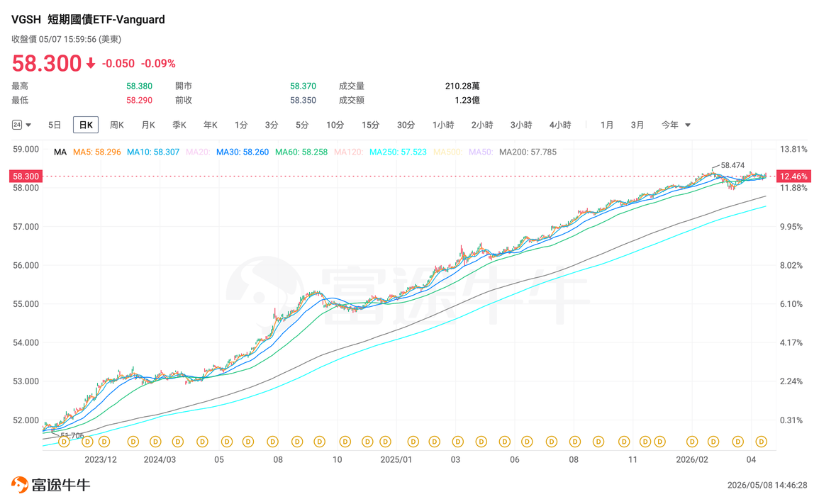This screenshot has width=819, height=504.
Task: Click the 13.81% right axis label
Action: [x=793, y=149]
